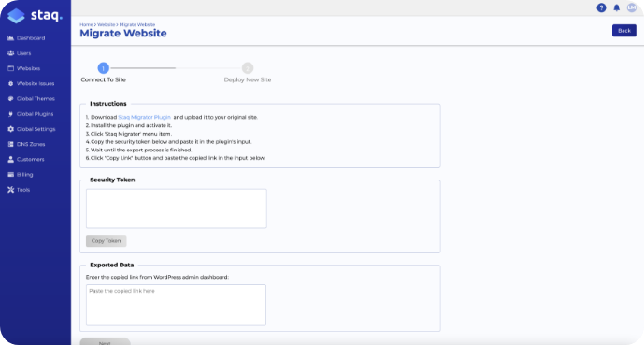The height and width of the screenshot is (345, 644).
Task: Open Billing section
Action: click(21, 175)
